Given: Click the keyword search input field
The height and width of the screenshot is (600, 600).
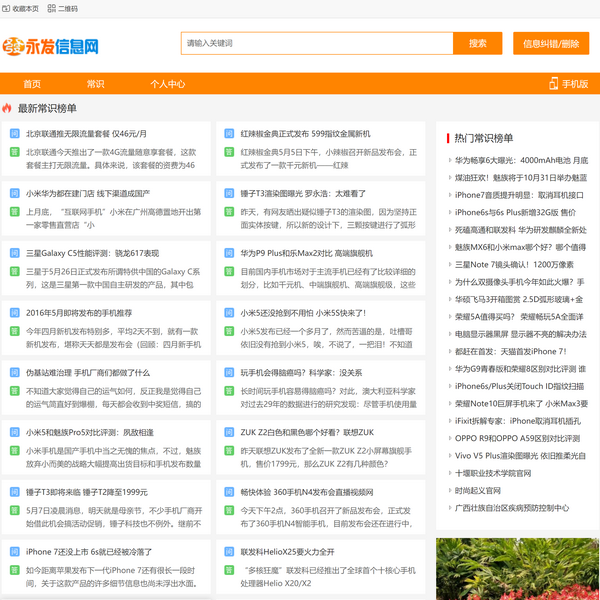Looking at the screenshot, I should tap(316, 44).
